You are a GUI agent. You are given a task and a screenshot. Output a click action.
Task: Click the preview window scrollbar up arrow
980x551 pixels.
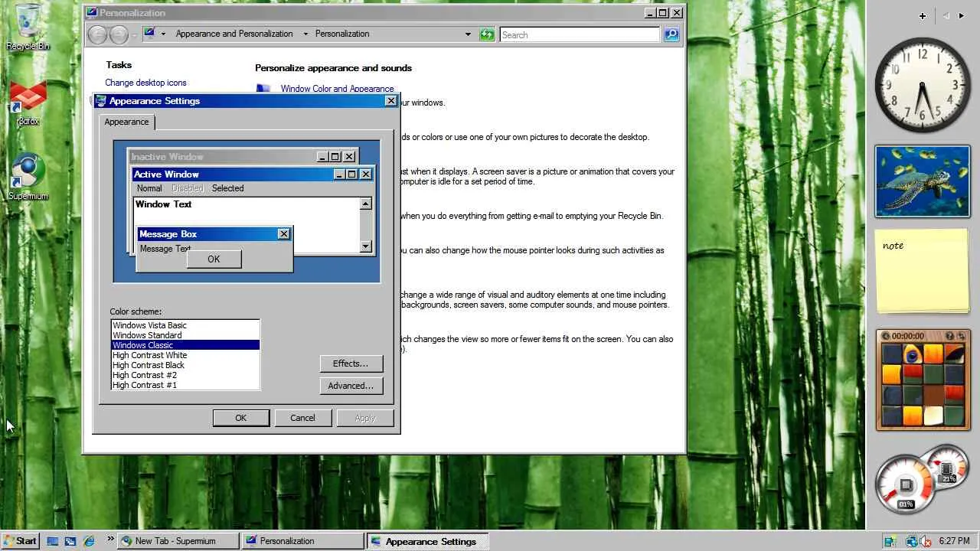pos(366,204)
